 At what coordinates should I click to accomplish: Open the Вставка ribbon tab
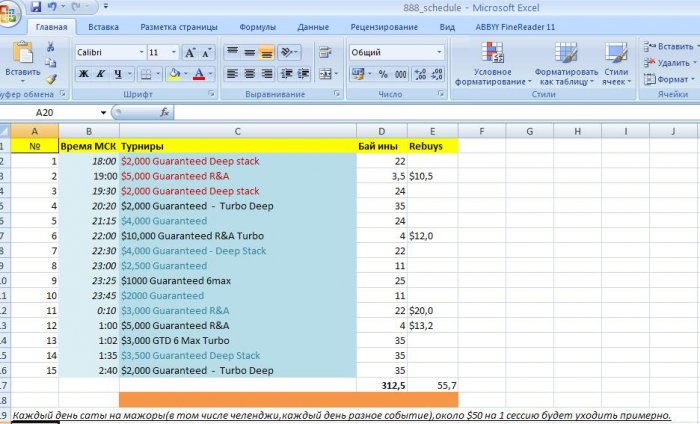pos(103,27)
